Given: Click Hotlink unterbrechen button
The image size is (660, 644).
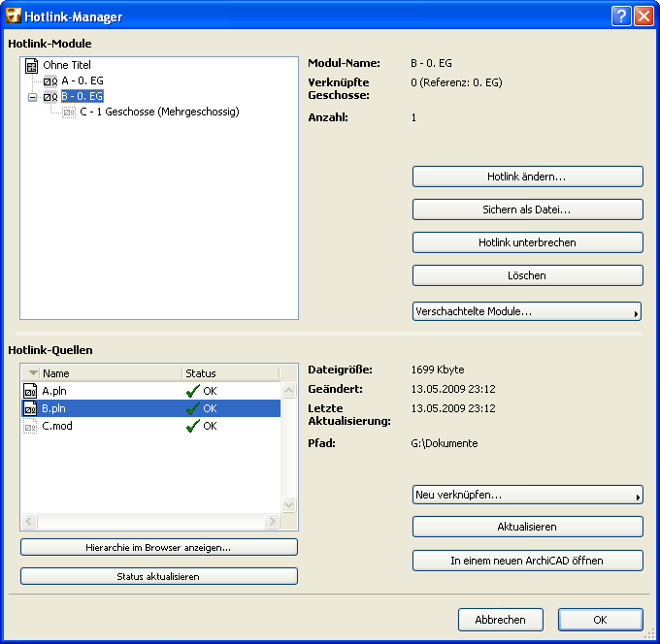Looking at the screenshot, I should [528, 242].
